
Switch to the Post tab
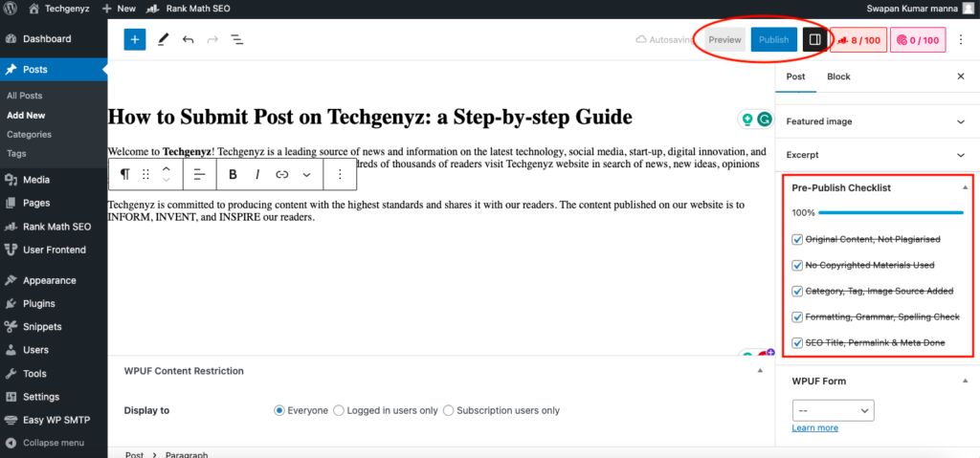click(795, 76)
